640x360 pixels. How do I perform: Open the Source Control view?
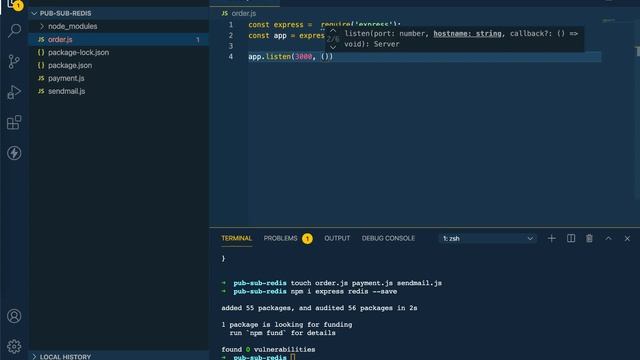click(14, 62)
